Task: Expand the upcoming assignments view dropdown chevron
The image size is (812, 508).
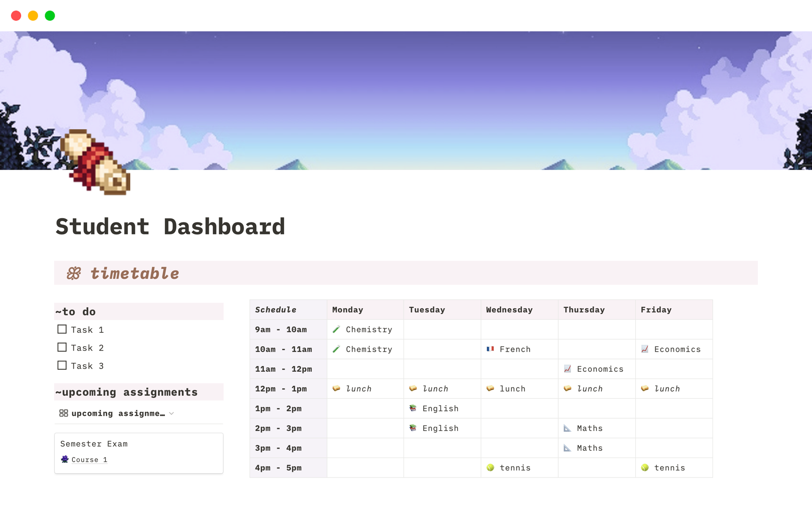Action: (x=172, y=414)
